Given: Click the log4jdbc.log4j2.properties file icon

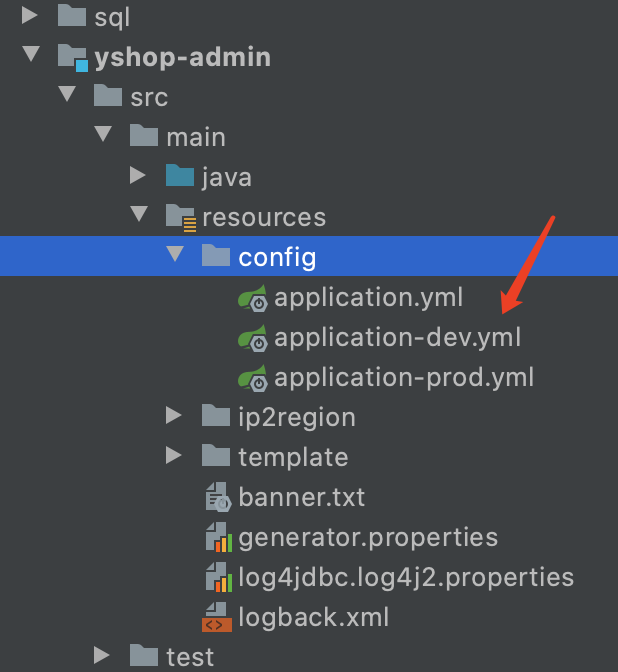Looking at the screenshot, I should pyautogui.click(x=219, y=577).
